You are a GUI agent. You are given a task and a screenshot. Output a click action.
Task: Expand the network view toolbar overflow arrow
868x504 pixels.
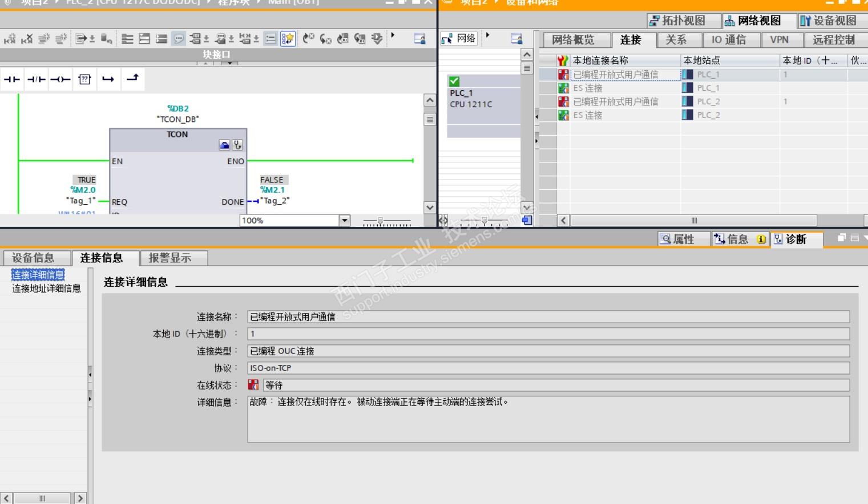tap(487, 35)
